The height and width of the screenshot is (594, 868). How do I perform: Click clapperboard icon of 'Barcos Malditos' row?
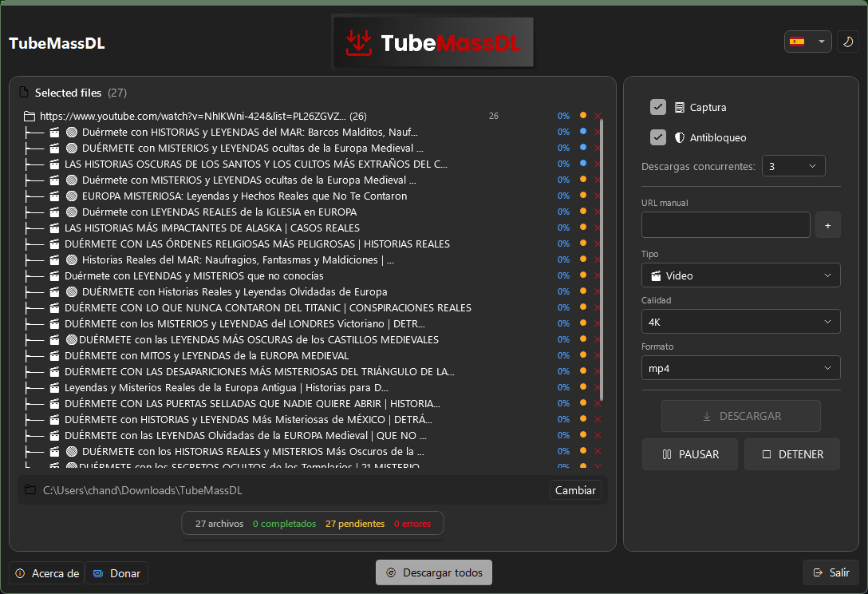click(54, 133)
